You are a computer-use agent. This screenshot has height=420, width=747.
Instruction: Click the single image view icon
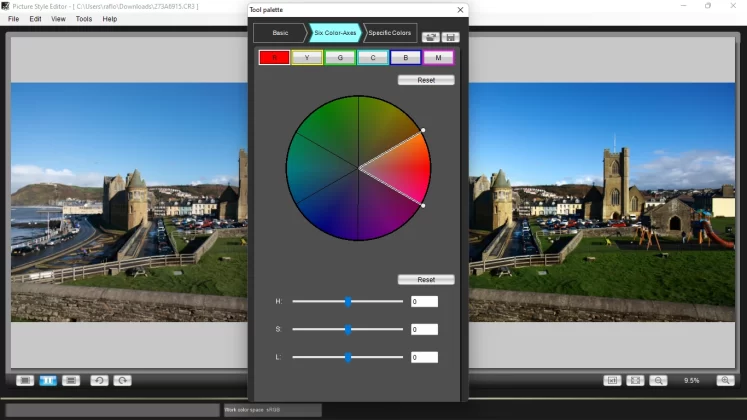tap(25, 380)
